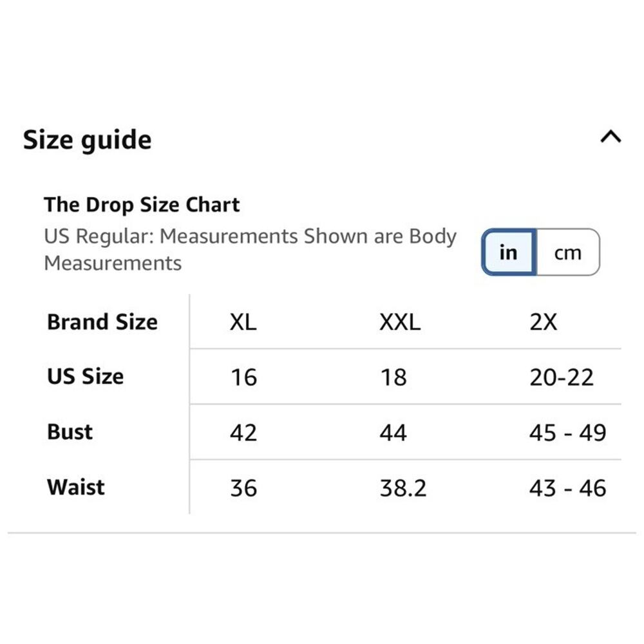The width and height of the screenshot is (644, 644).
Task: Click the US Regular body measurements description
Action: click(250, 249)
